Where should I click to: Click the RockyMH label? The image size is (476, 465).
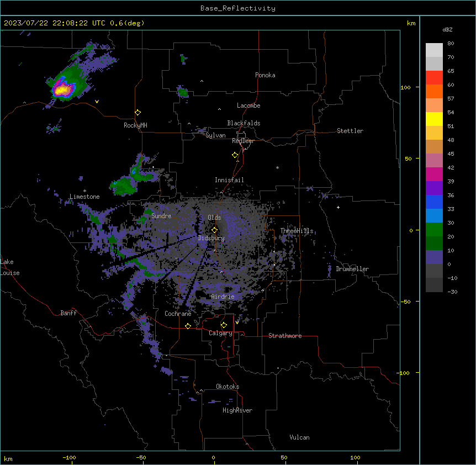[135, 125]
